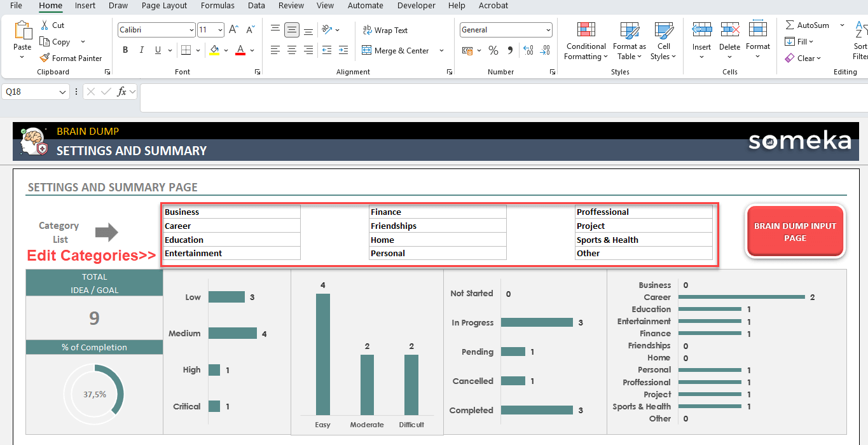Toggle Wrap Text on
This screenshot has height=445, width=868.
[x=385, y=30]
